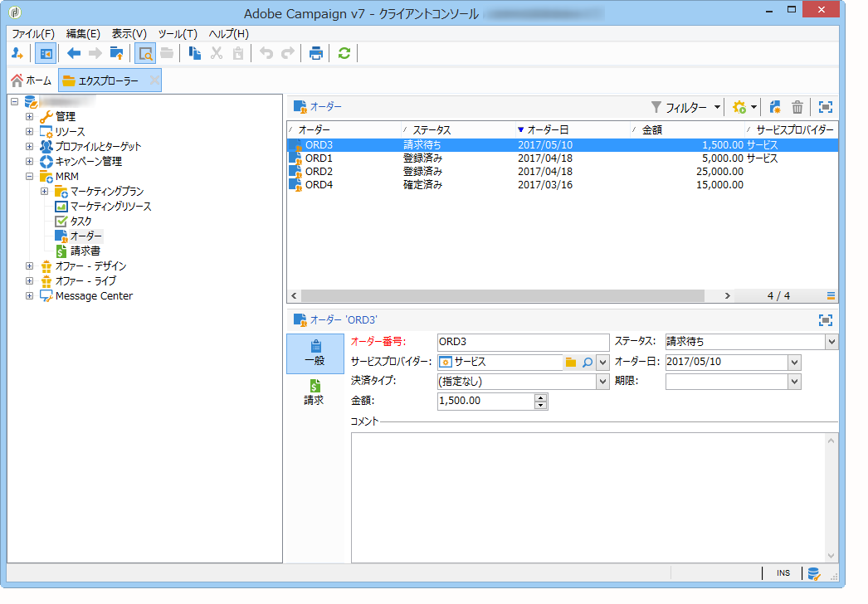Open the 決済タイプ dropdown
868x604 pixels.
pos(602,382)
